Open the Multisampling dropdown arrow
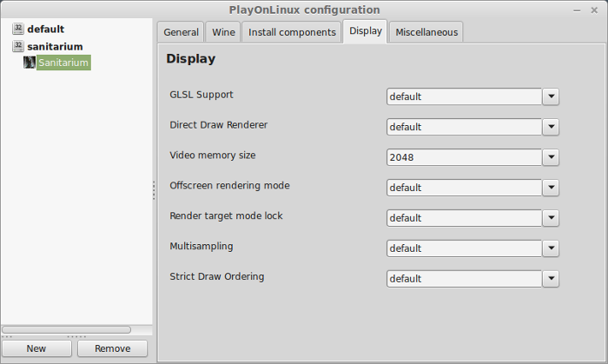Viewport: 608px width, 364px height. click(551, 248)
